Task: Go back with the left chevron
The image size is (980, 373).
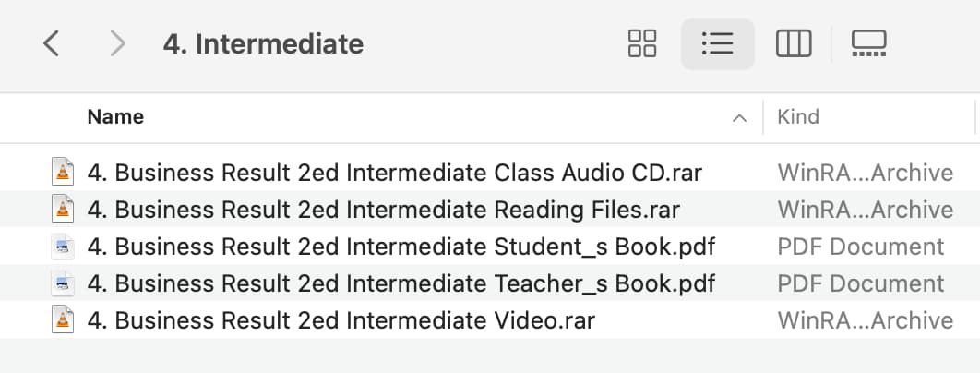Action: click(52, 43)
